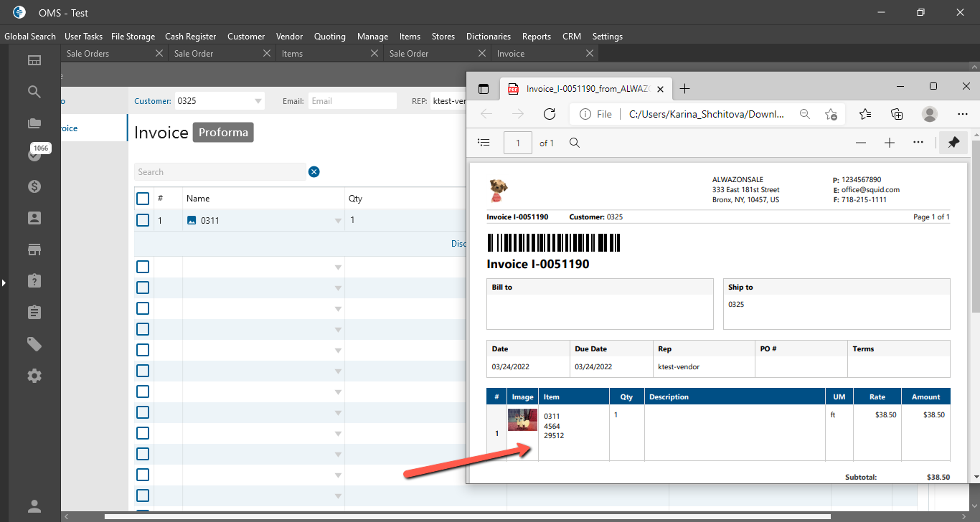Open the store icon in sidebar
The width and height of the screenshot is (980, 522).
[x=34, y=250]
